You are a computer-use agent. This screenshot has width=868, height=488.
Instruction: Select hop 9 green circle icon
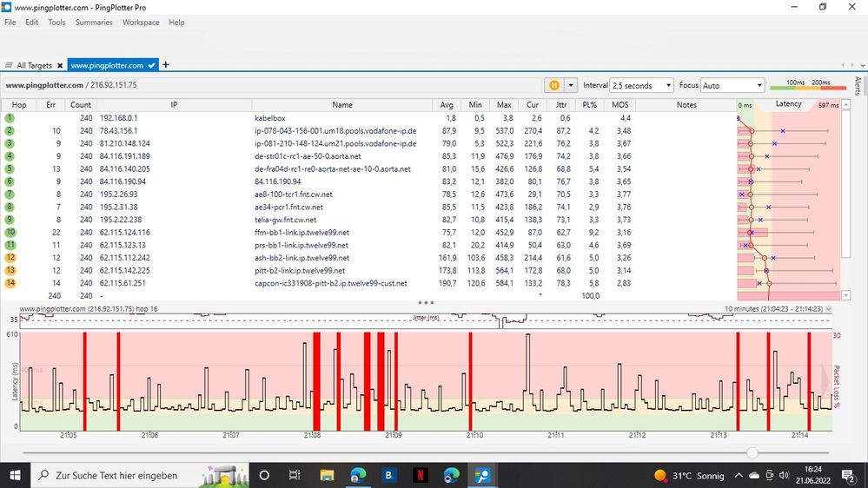pos(10,220)
